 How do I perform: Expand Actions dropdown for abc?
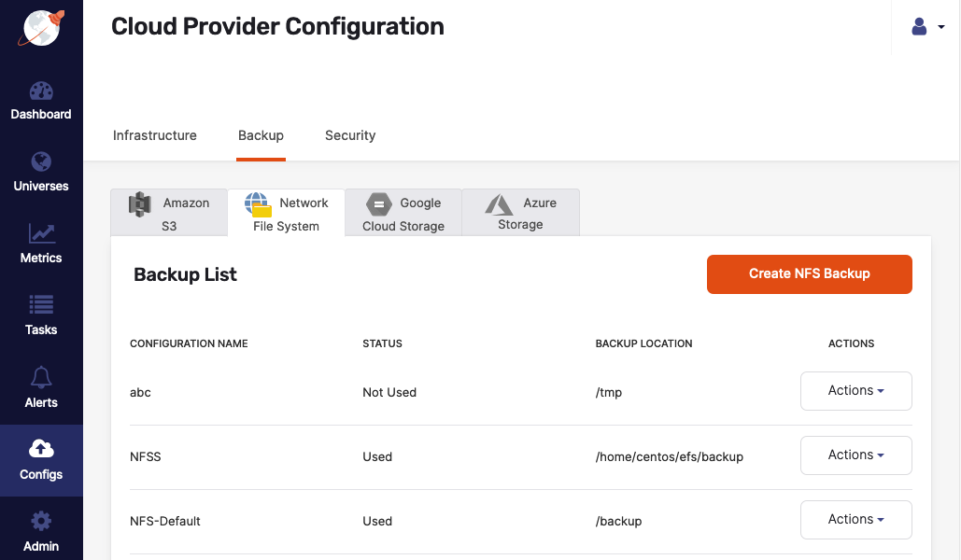855,391
